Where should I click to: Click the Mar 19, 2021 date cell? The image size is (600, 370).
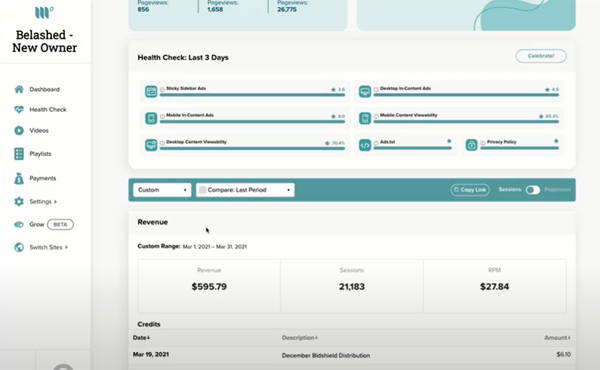point(151,354)
